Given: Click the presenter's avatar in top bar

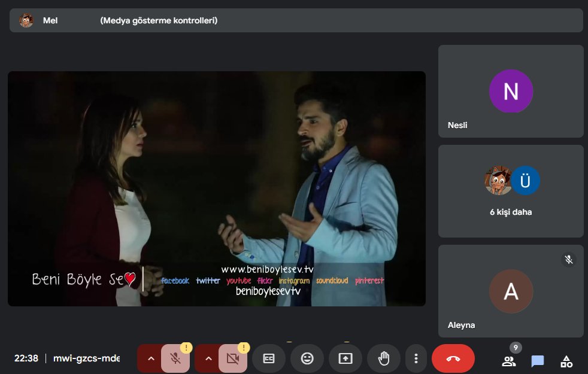Looking at the screenshot, I should pos(26,20).
